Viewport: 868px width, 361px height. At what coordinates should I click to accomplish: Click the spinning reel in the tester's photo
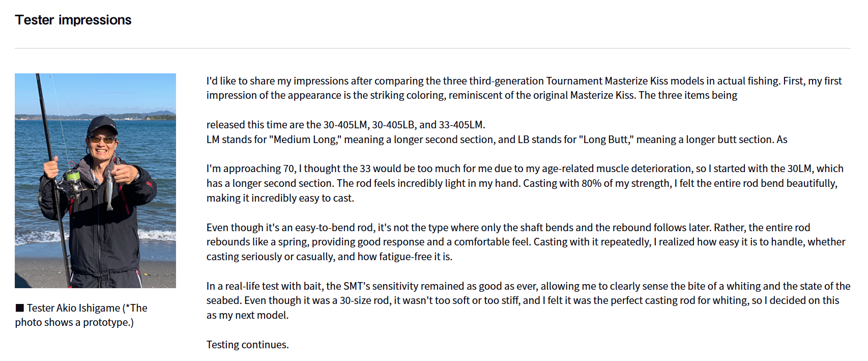[x=72, y=179]
